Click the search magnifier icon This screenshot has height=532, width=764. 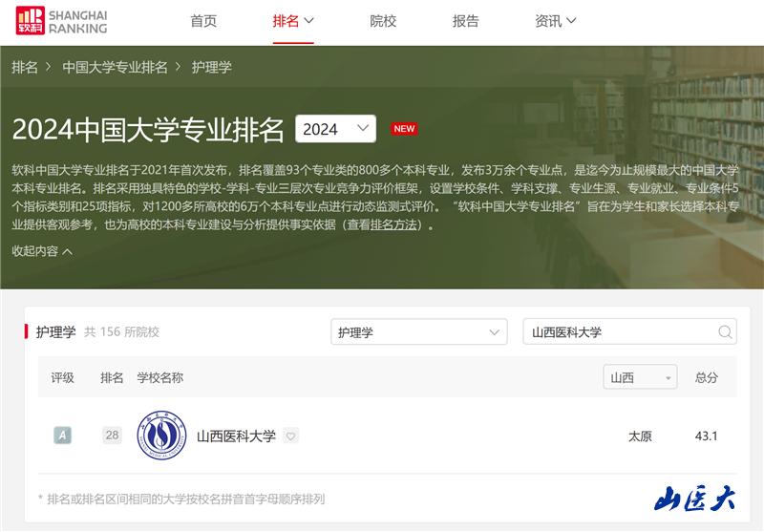pyautogui.click(x=725, y=332)
